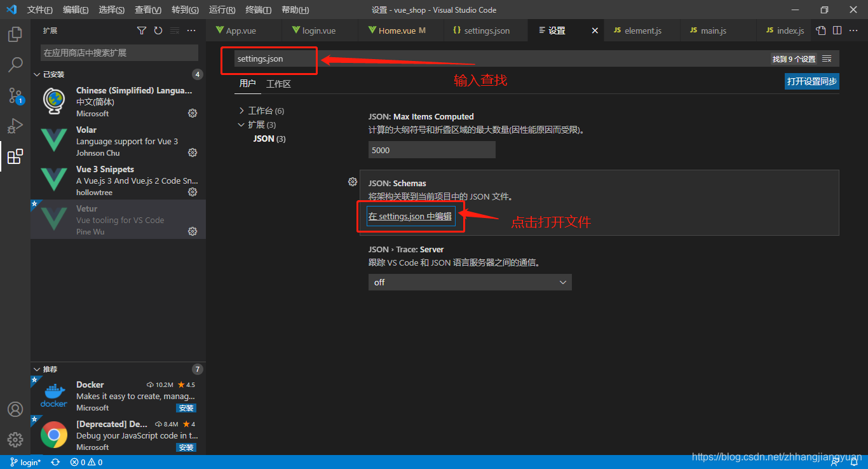This screenshot has height=469, width=868.
Task: Open gear menu for Vue 3 Snippets
Action: [x=193, y=192]
